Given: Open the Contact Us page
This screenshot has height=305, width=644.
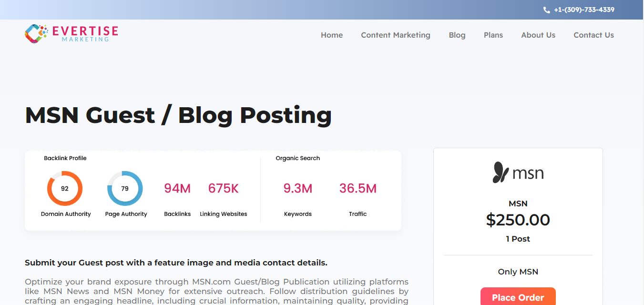Looking at the screenshot, I should (594, 35).
